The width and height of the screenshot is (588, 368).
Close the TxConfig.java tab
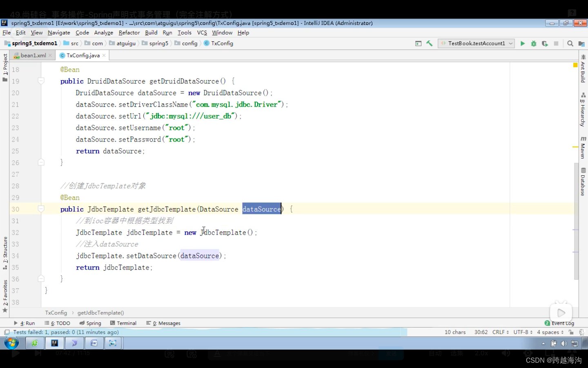click(x=104, y=55)
